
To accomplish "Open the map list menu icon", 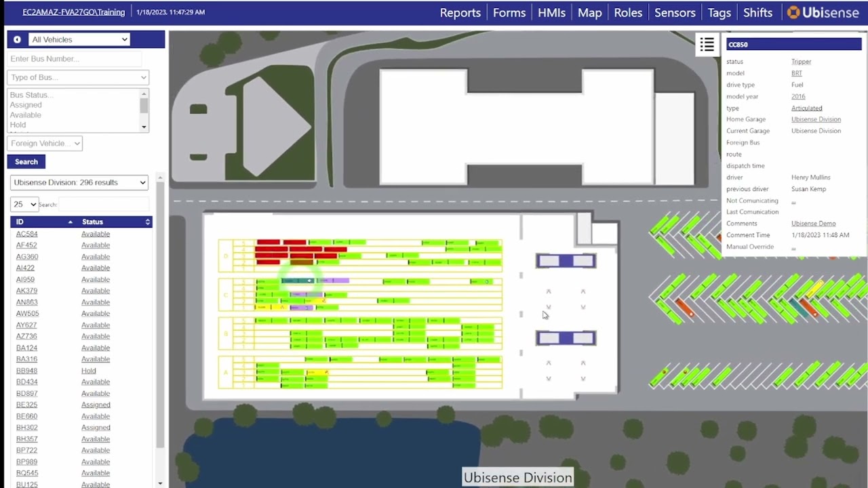I will 707,45.
